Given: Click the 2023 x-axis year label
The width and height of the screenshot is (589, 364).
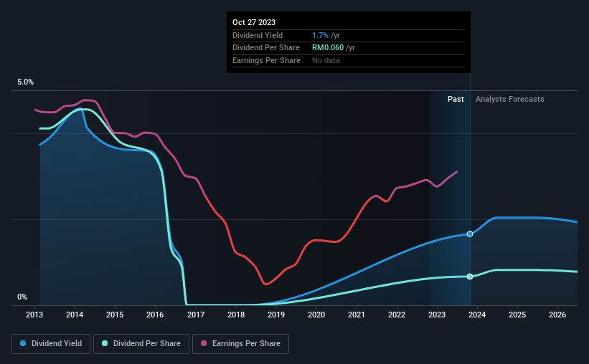Looking at the screenshot, I should 437,315.
